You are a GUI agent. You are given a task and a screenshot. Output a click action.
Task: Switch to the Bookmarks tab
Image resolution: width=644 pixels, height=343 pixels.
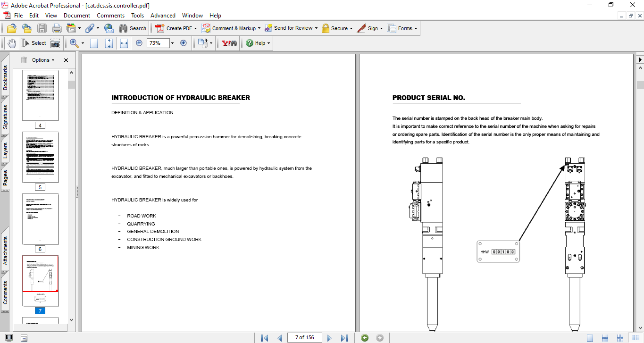[5, 77]
